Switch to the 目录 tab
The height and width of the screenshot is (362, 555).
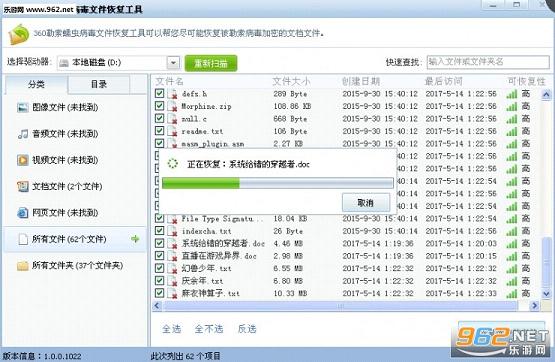99,85
